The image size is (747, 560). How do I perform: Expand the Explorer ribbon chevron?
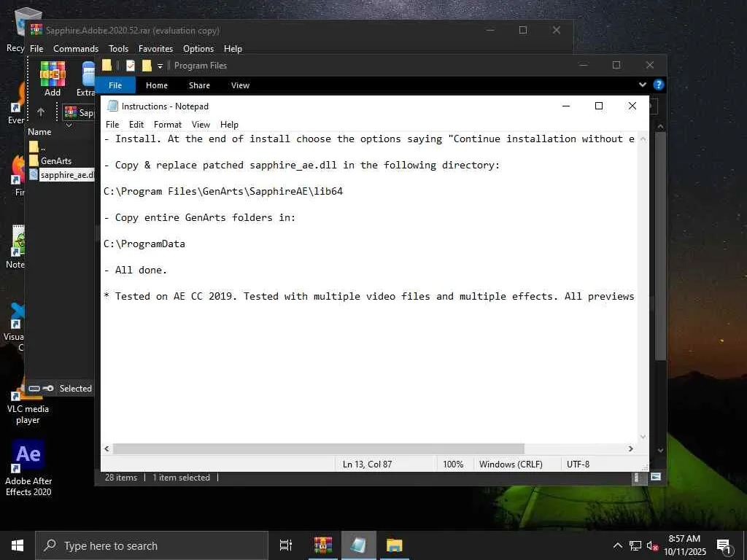point(643,85)
